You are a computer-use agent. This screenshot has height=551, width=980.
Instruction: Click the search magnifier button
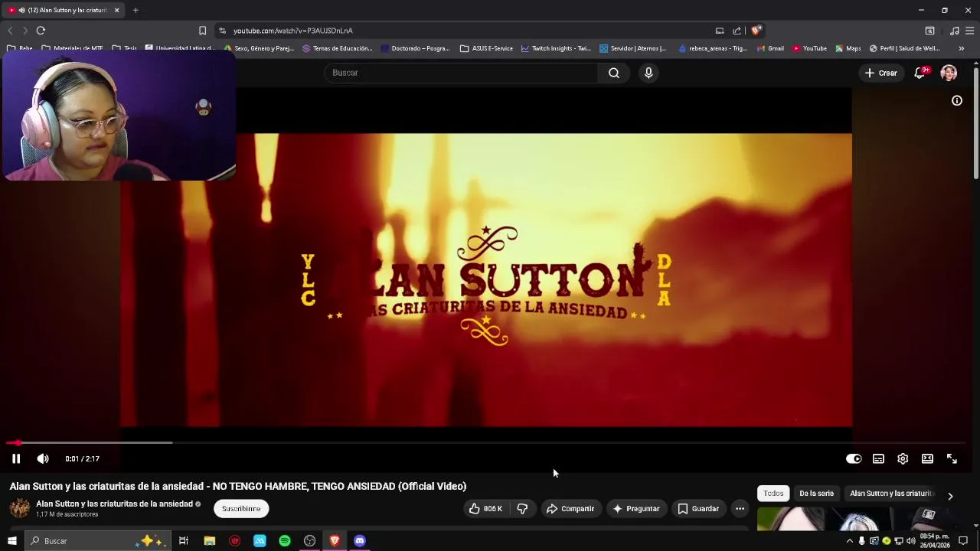[614, 73]
